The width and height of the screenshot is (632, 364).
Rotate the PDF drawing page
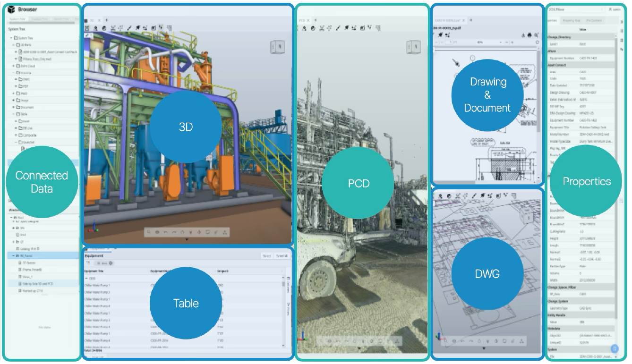coord(538,42)
